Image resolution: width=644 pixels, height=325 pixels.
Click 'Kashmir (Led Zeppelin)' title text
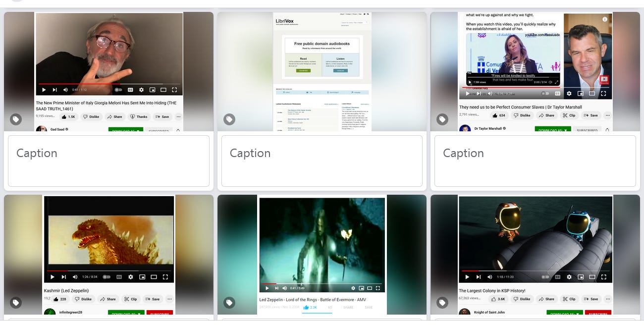click(66, 291)
